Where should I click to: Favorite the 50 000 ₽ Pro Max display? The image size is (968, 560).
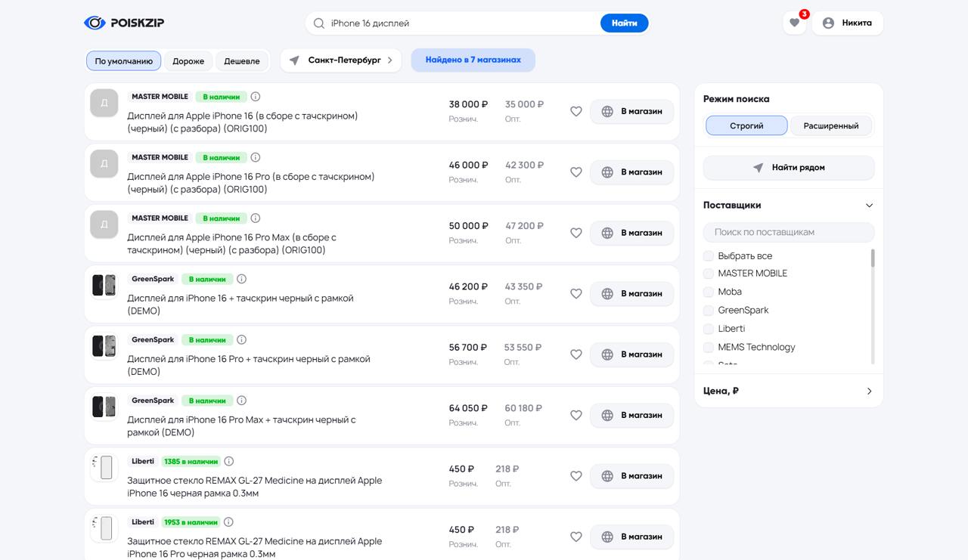(x=576, y=233)
